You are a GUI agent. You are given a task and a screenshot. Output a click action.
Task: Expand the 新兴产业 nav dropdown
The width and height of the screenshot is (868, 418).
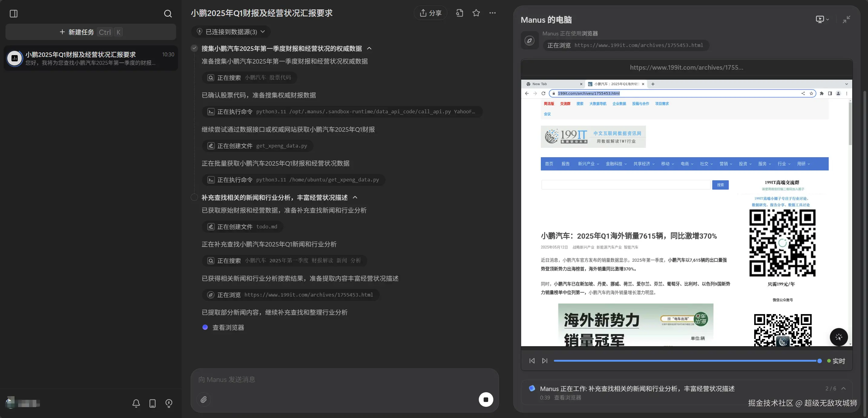pyautogui.click(x=588, y=164)
